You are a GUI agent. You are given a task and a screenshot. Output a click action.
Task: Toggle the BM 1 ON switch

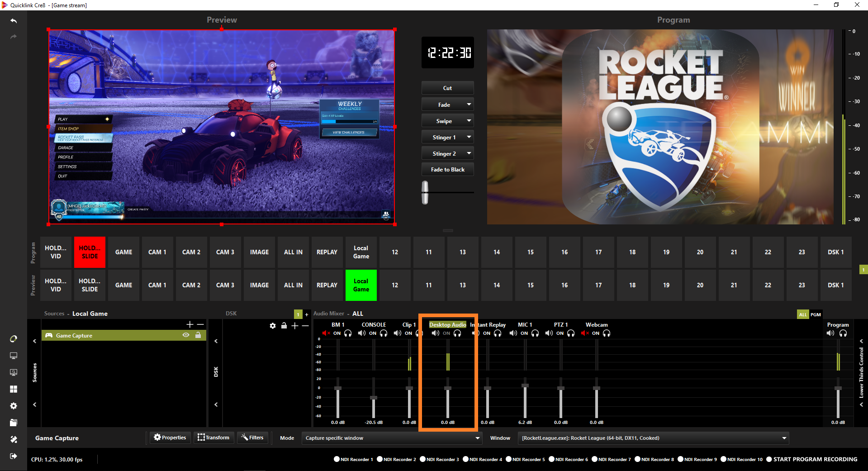tap(337, 333)
